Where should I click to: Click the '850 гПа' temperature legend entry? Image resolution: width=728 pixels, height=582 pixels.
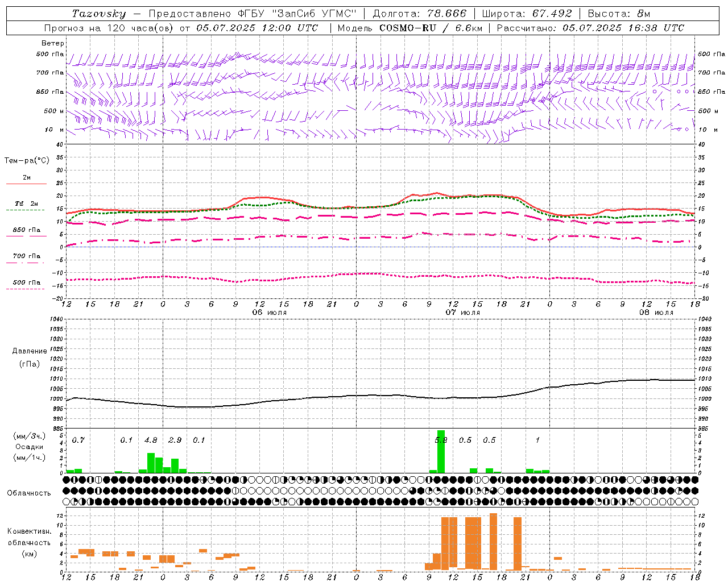[x=26, y=230]
